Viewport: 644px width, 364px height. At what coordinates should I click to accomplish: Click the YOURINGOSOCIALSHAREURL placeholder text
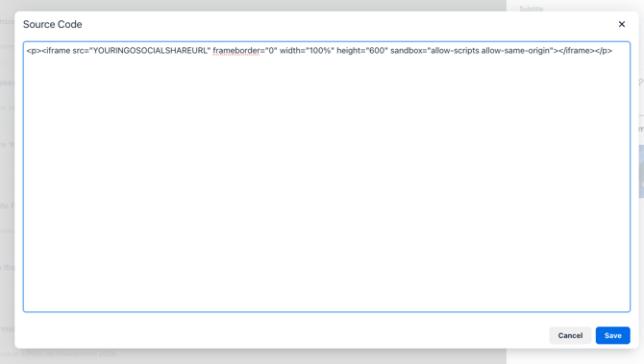click(150, 51)
